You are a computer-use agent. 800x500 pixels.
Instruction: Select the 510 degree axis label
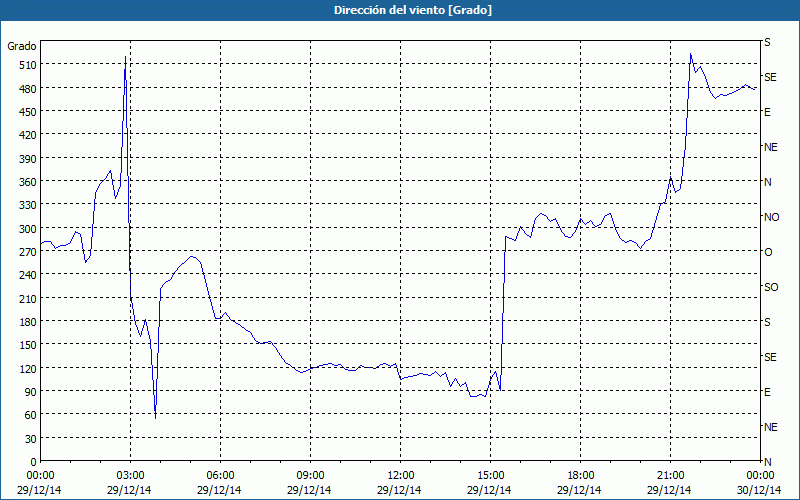tap(28, 65)
